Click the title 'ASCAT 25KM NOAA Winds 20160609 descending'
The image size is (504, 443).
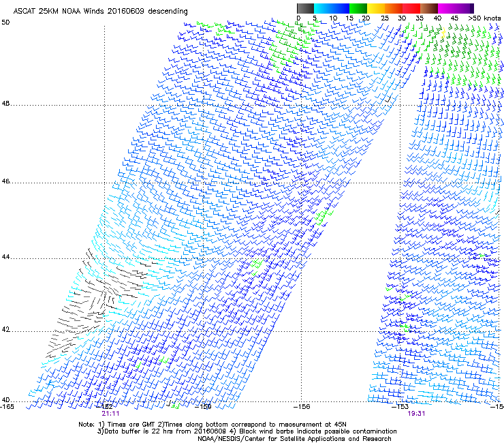[100, 12]
